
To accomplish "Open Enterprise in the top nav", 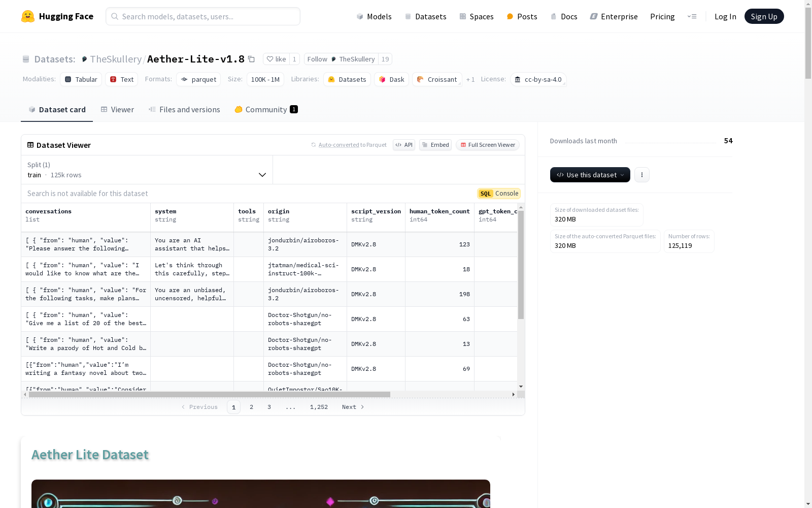I will click(x=614, y=16).
